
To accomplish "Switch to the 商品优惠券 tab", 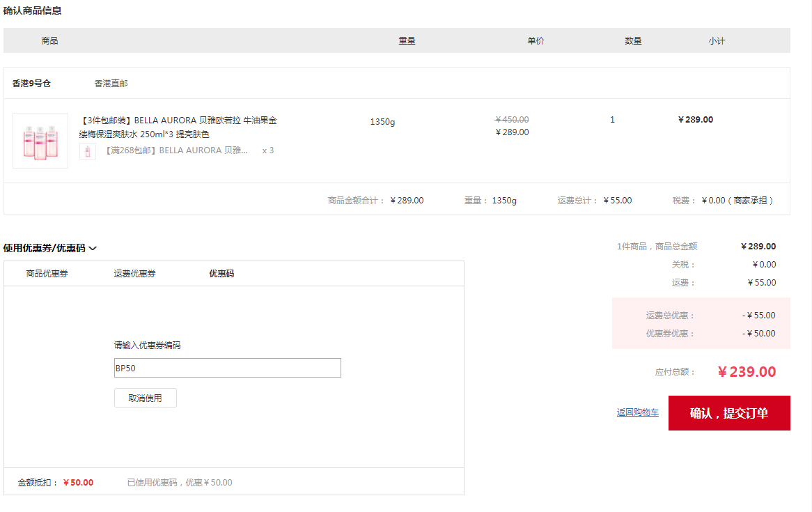I will (47, 274).
